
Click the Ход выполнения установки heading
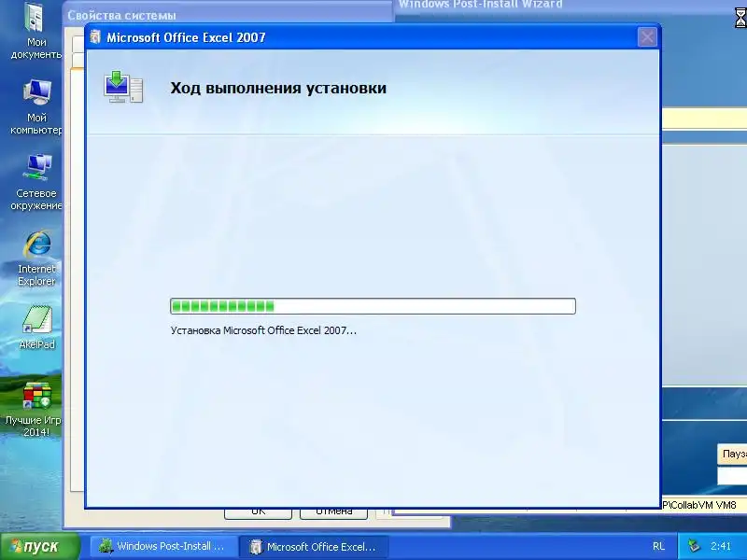pyautogui.click(x=278, y=88)
